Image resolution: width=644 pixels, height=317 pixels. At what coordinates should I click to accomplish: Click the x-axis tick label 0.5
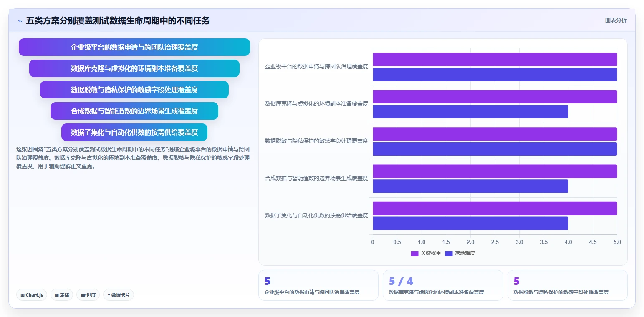(397, 242)
